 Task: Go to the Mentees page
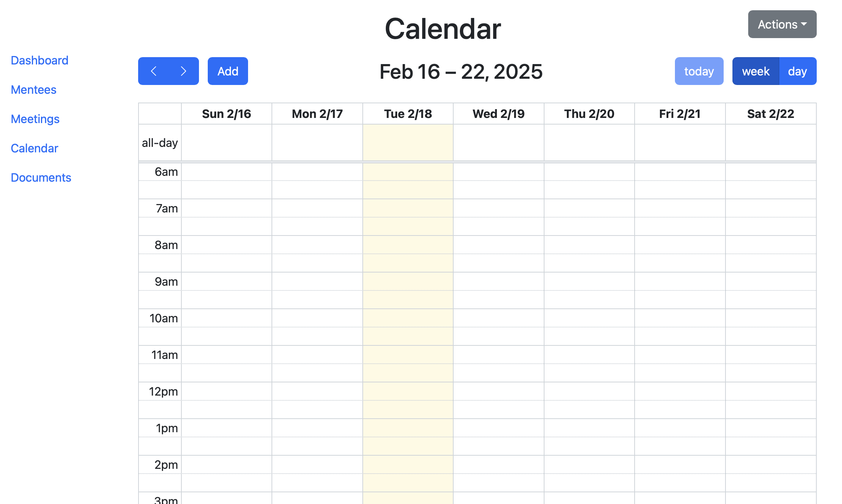[34, 90]
